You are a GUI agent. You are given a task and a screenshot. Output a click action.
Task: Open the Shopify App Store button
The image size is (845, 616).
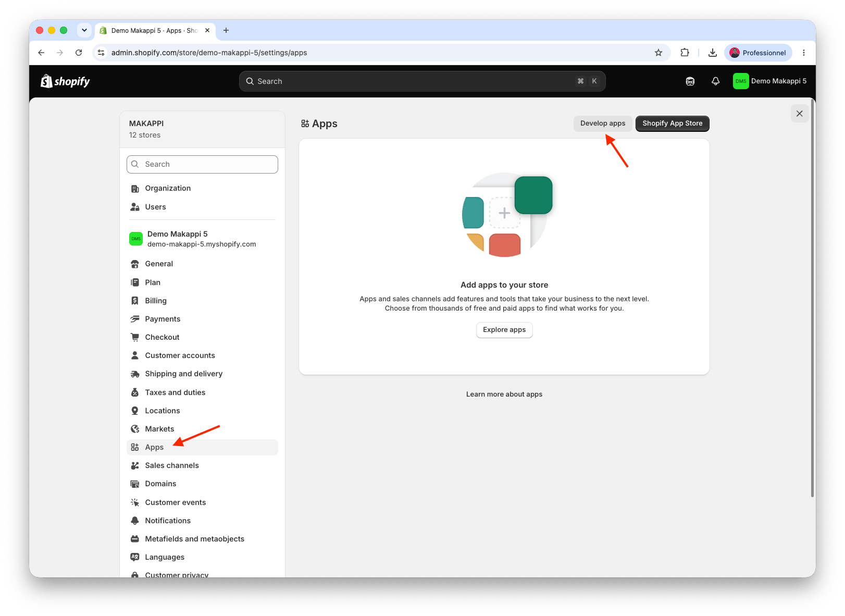pyautogui.click(x=673, y=124)
